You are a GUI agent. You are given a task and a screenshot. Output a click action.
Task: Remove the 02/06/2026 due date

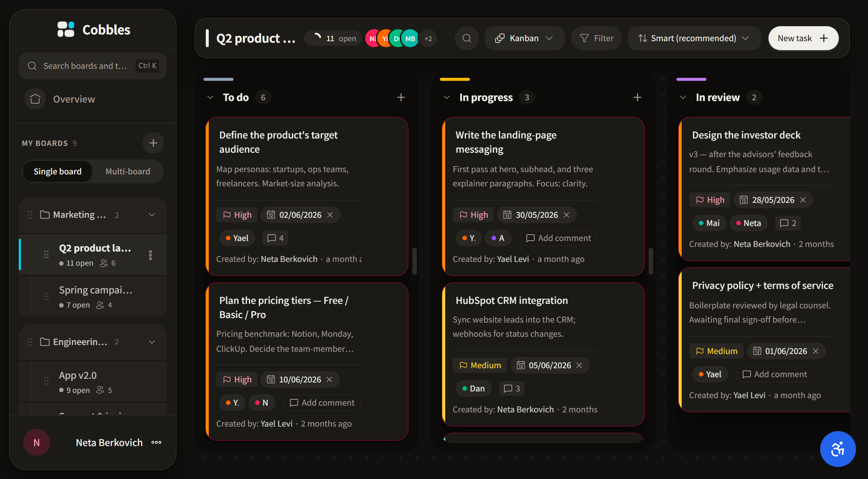coord(330,215)
